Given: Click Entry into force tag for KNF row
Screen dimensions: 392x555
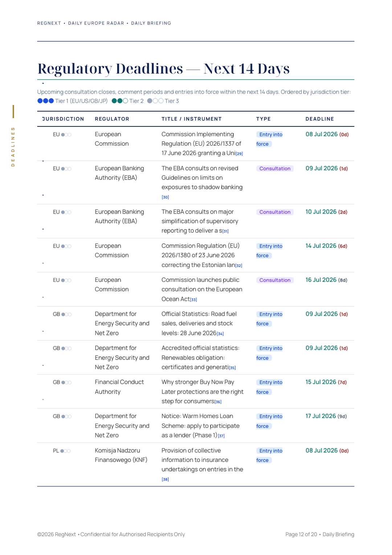Looking at the screenshot, I should tap(269, 455).
